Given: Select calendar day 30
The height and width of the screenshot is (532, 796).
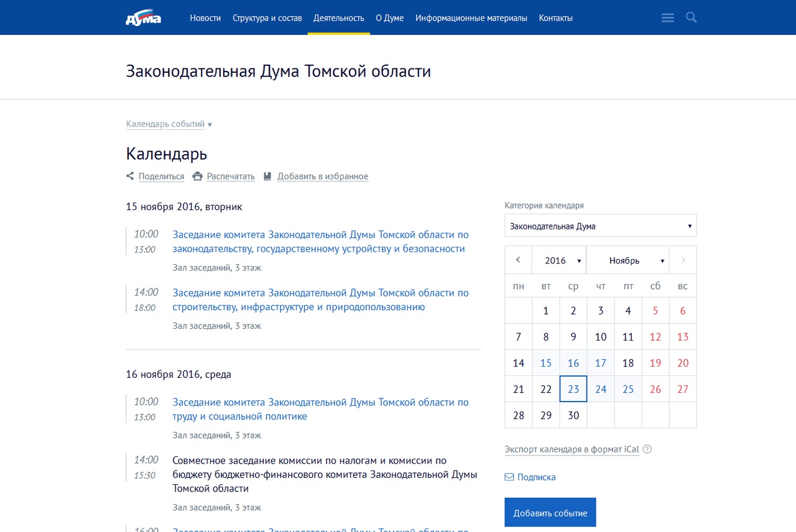Looking at the screenshot, I should coord(573,415).
